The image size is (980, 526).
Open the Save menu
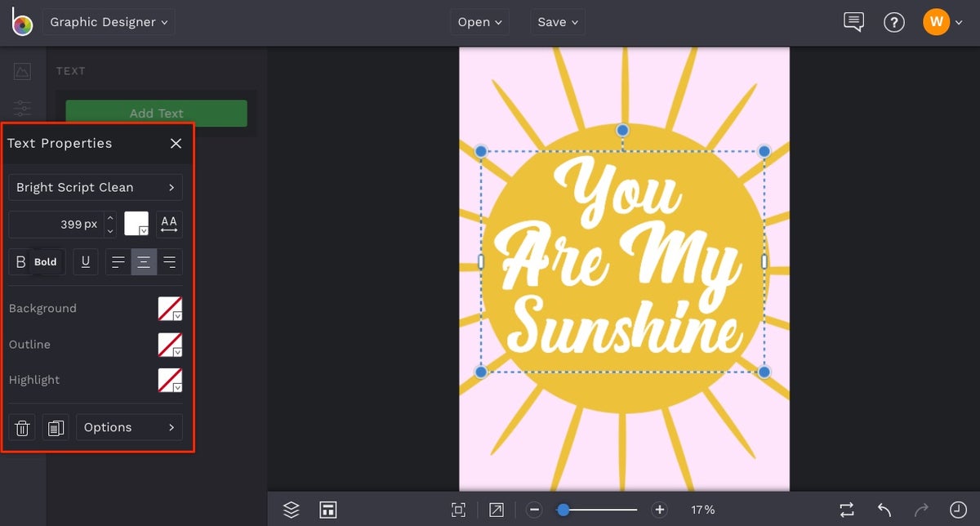pyautogui.click(x=558, y=22)
